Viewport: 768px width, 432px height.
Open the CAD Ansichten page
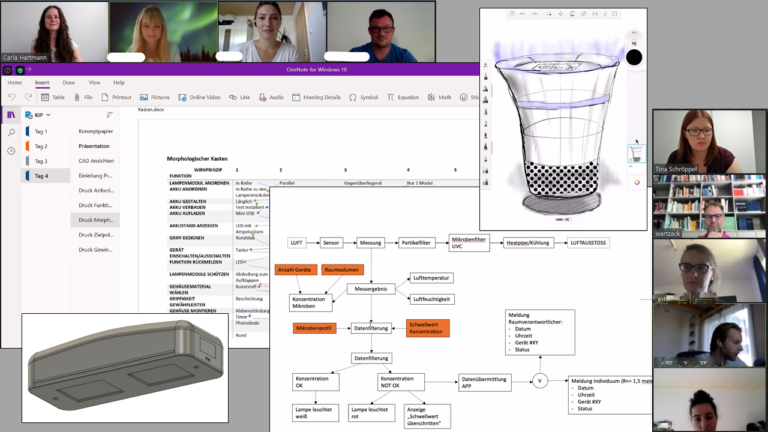[x=95, y=160]
